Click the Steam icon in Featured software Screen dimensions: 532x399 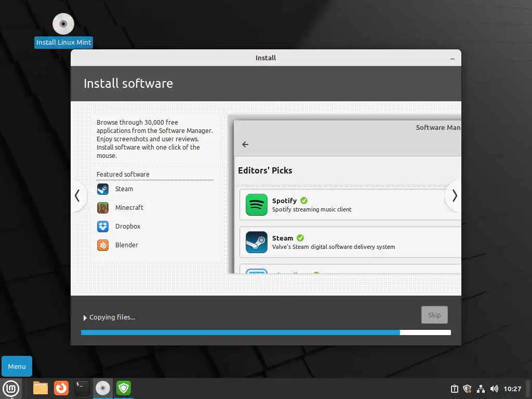pyautogui.click(x=103, y=189)
